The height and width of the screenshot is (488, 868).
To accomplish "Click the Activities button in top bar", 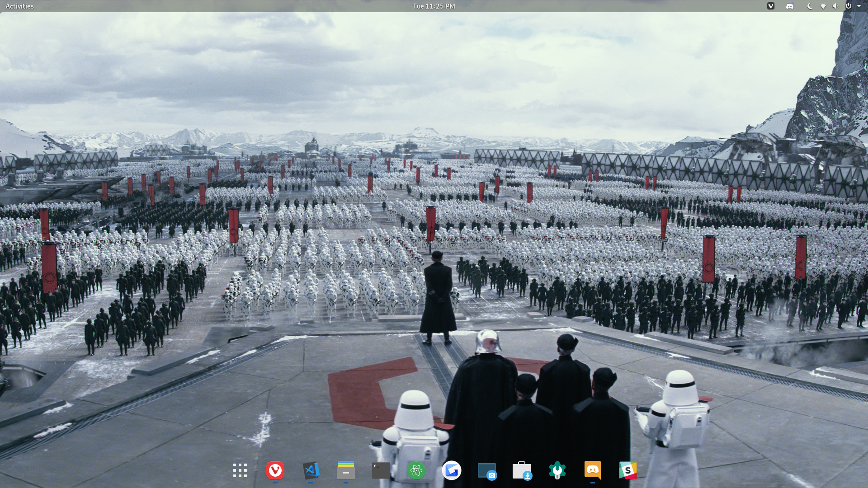I will pos(19,6).
